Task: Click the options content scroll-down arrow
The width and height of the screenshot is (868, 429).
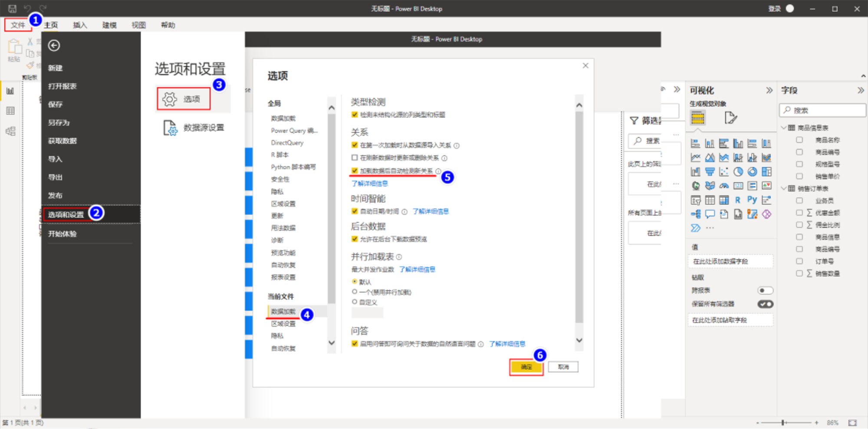Action: tap(579, 340)
